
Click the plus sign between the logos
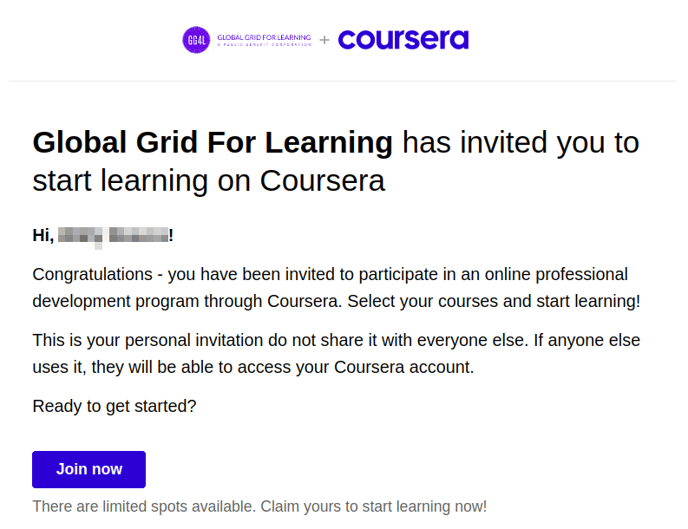coord(325,40)
